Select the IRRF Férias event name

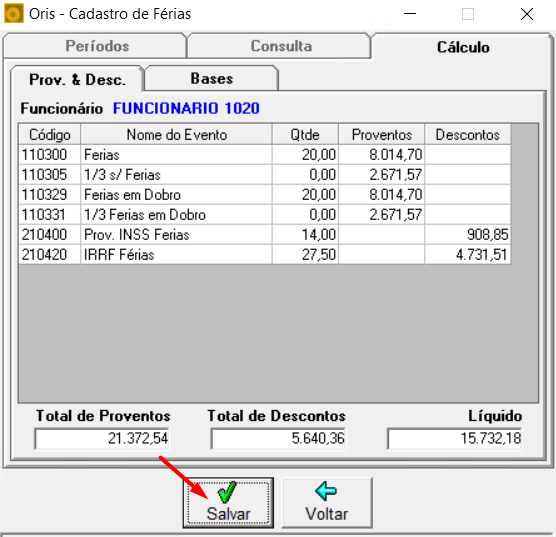pyautogui.click(x=177, y=254)
